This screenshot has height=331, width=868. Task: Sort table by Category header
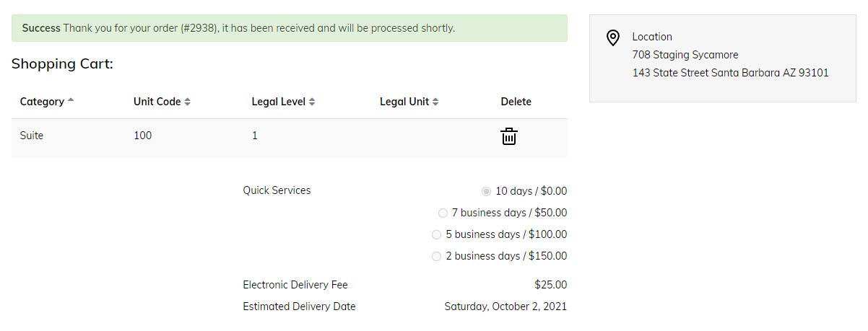[x=42, y=102]
